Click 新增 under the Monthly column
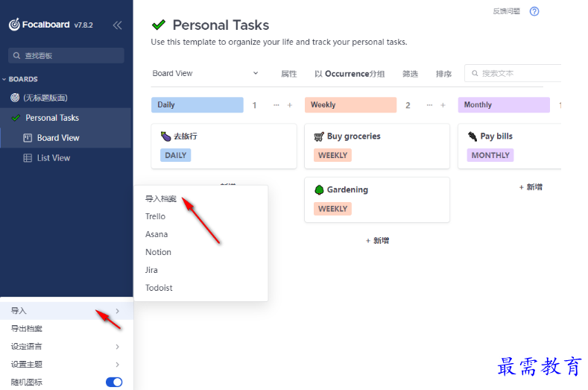The image size is (588, 390). 531,187
